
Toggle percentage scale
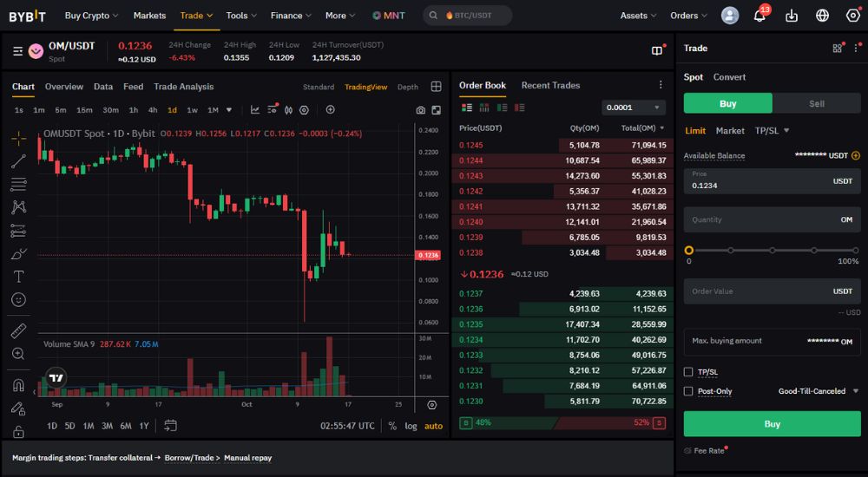[x=392, y=426]
